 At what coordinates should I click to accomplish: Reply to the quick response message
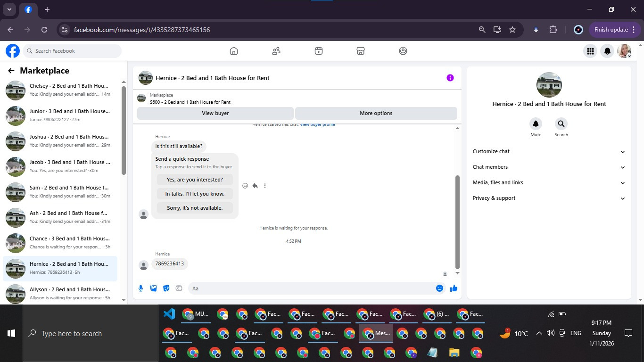point(255,186)
